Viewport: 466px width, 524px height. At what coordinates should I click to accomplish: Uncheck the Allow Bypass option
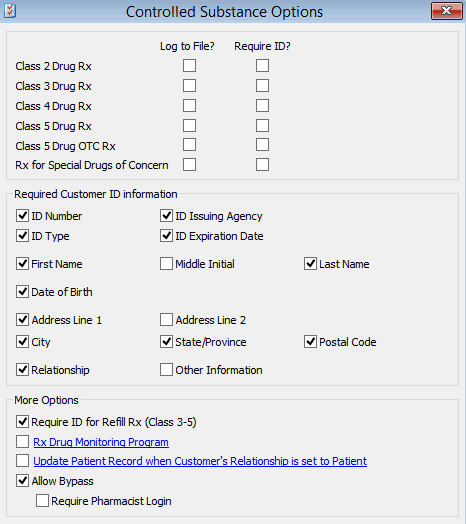tap(22, 481)
